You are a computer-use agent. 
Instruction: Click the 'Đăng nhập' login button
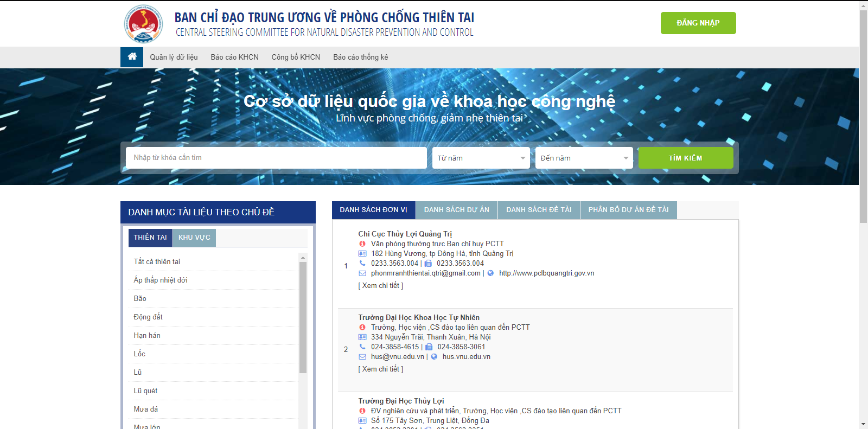click(698, 23)
